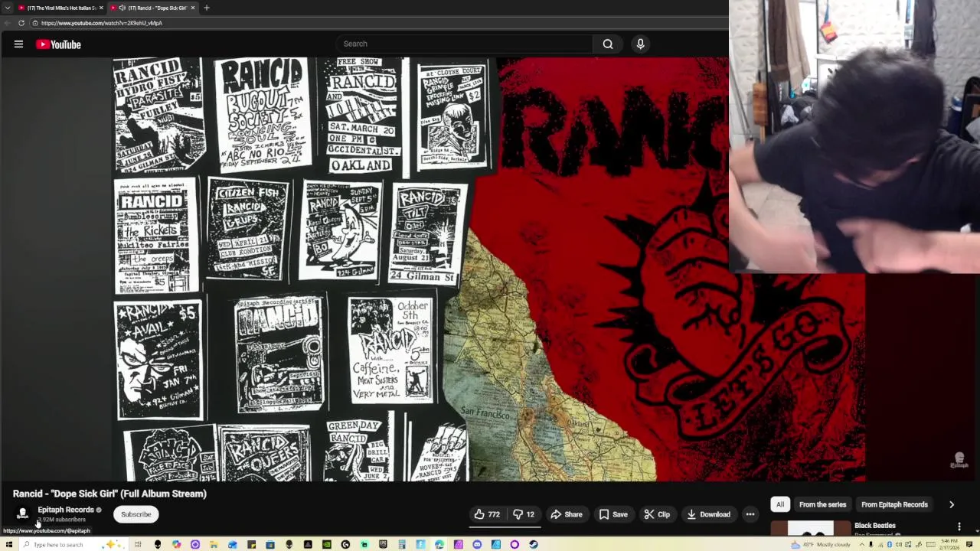
Task: Subscribe to Epitaph Records
Action: coord(136,514)
